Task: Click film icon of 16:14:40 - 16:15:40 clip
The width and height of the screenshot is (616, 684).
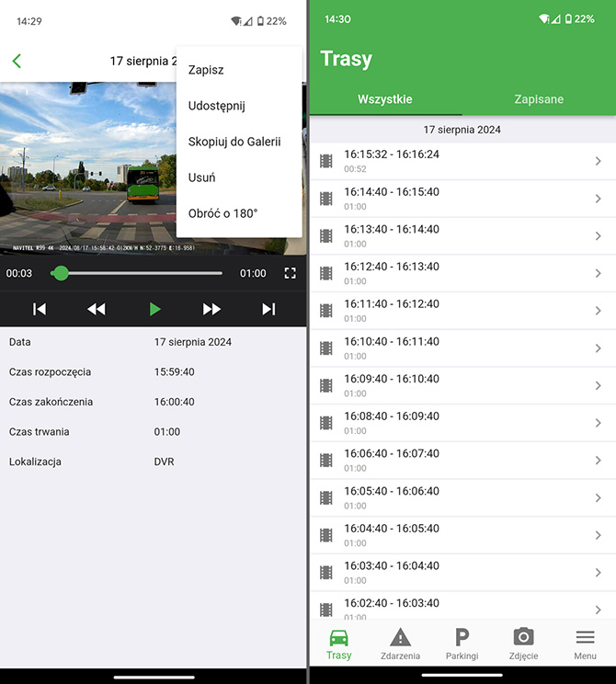Action: point(325,199)
